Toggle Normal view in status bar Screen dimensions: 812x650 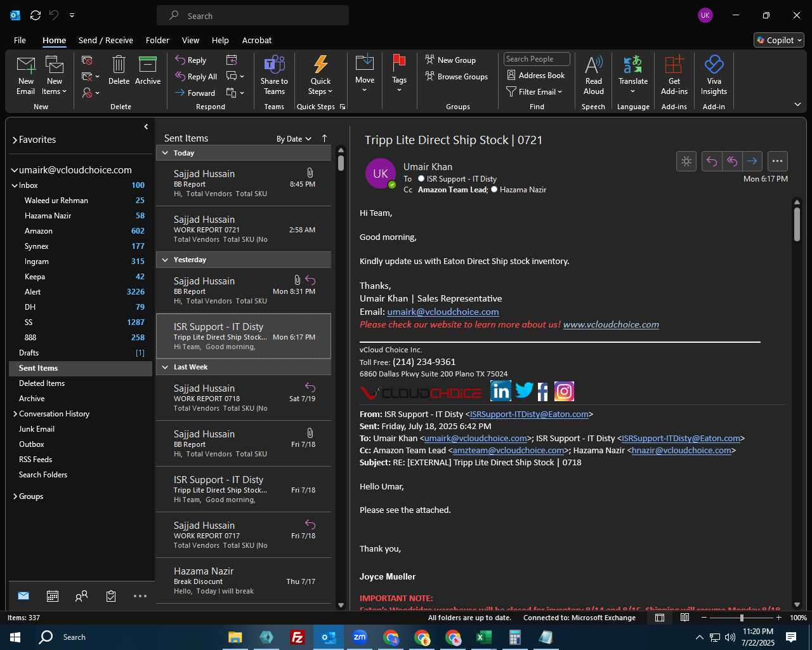click(660, 618)
